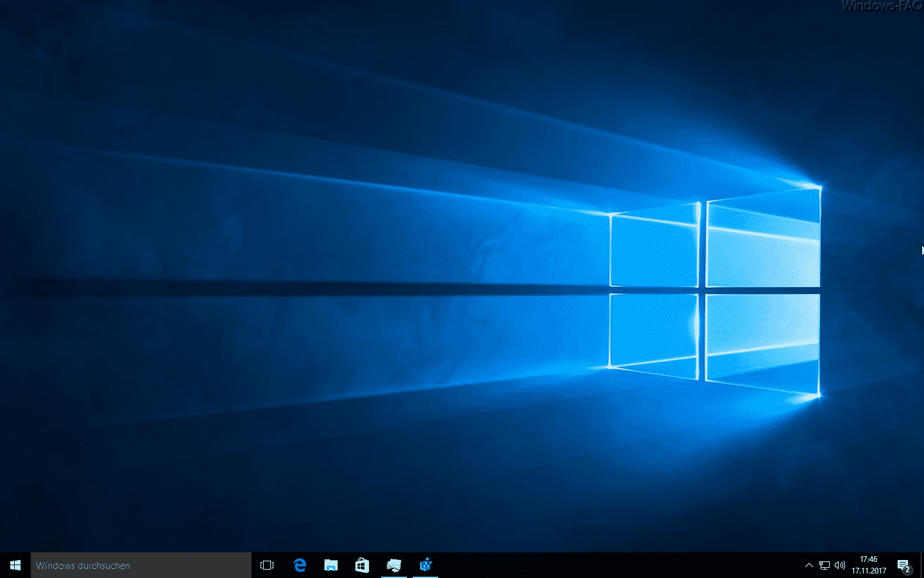Open the network status tray icon
This screenshot has width=924, height=578.
[825, 565]
